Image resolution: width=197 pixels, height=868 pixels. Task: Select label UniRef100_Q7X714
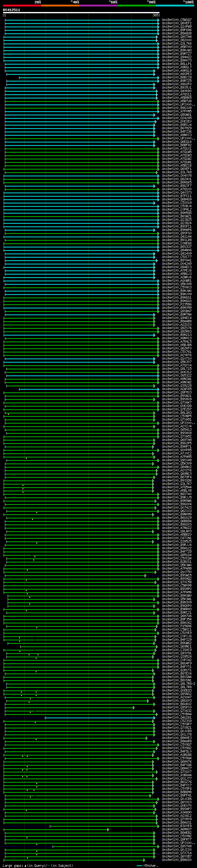[177, 853]
